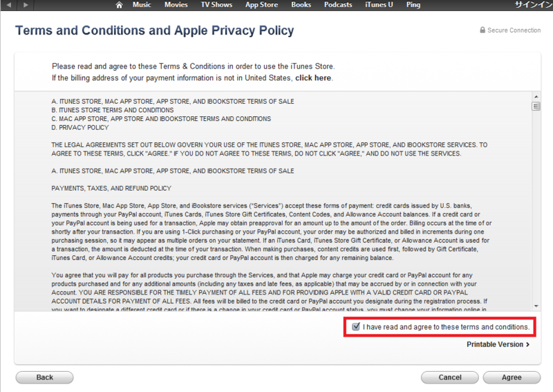This screenshot has width=553, height=392.
Task: Click the Agree button
Action: 512,377
